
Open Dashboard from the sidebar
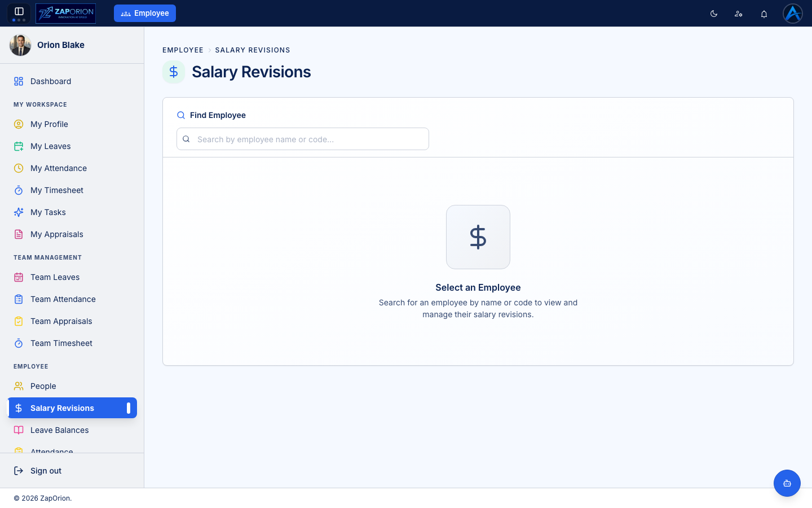click(72, 81)
